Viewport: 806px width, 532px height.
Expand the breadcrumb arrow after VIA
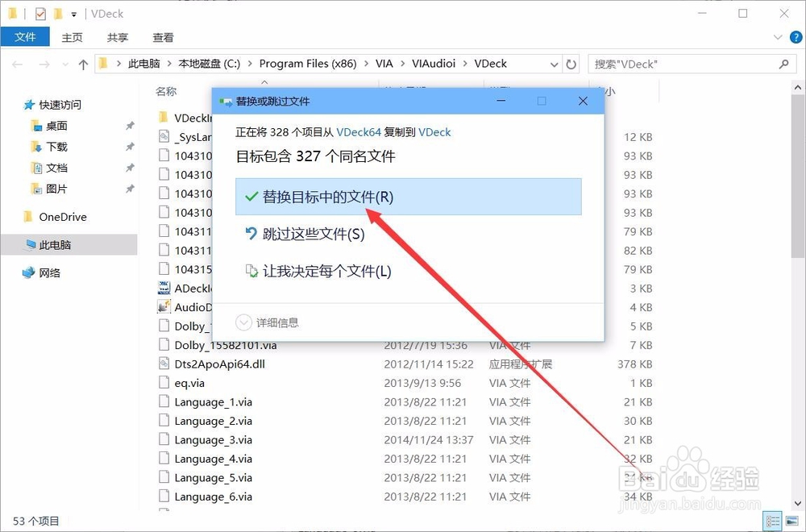[402, 63]
